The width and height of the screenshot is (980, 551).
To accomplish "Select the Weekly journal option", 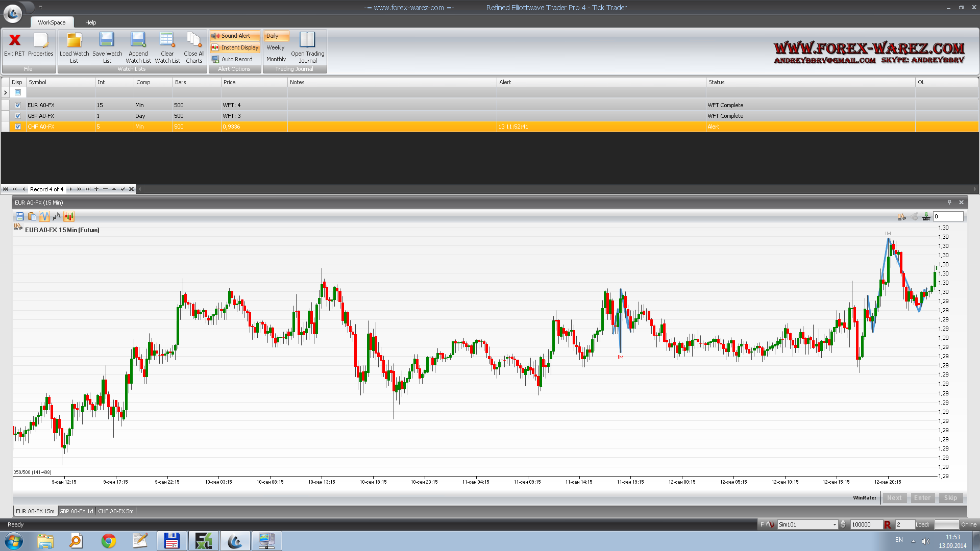I will click(276, 47).
